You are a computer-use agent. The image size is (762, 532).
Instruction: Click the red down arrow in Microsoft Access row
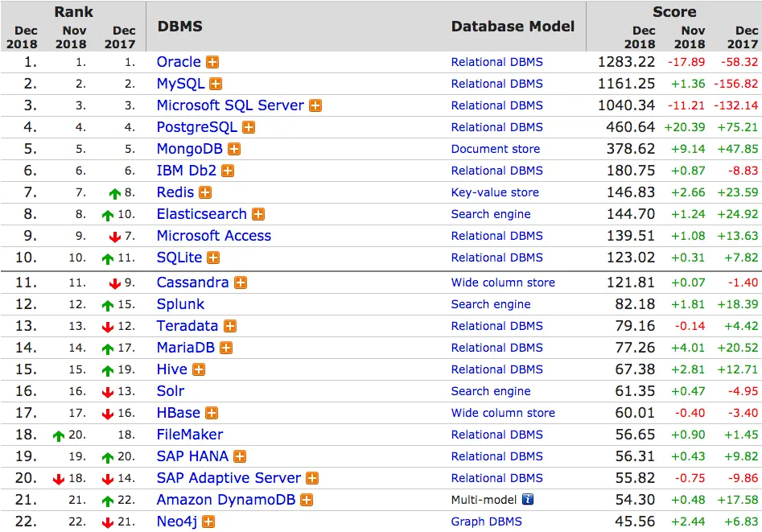pyautogui.click(x=115, y=237)
